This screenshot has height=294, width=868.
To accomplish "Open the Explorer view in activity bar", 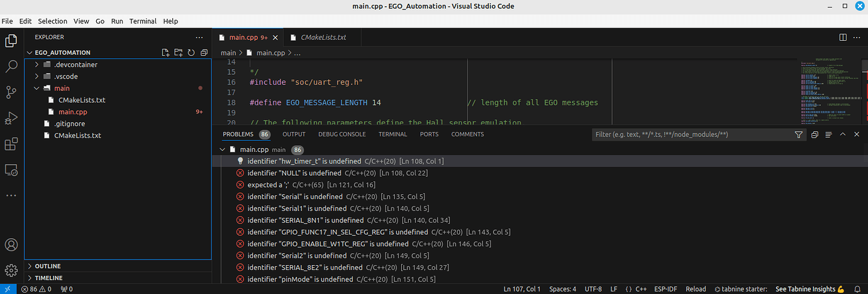I will click(11, 41).
